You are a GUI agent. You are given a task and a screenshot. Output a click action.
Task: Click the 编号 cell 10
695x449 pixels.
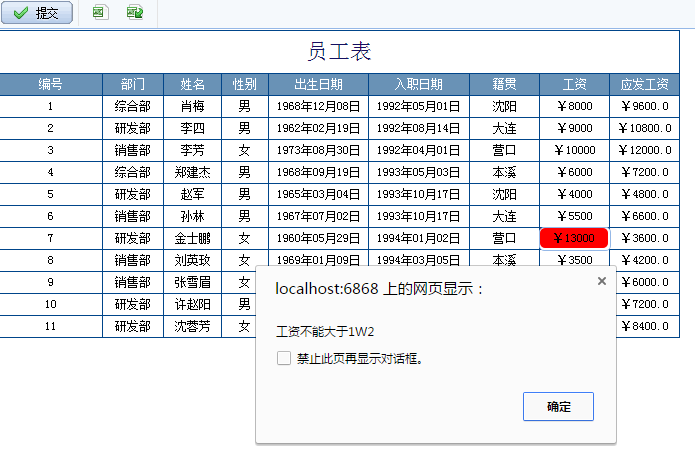[x=51, y=304]
